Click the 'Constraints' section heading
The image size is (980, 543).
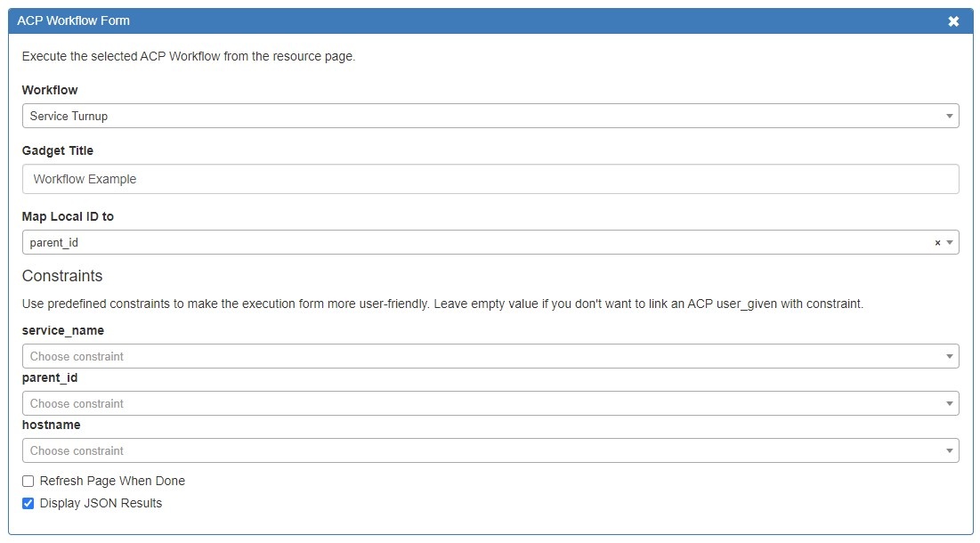coord(62,276)
